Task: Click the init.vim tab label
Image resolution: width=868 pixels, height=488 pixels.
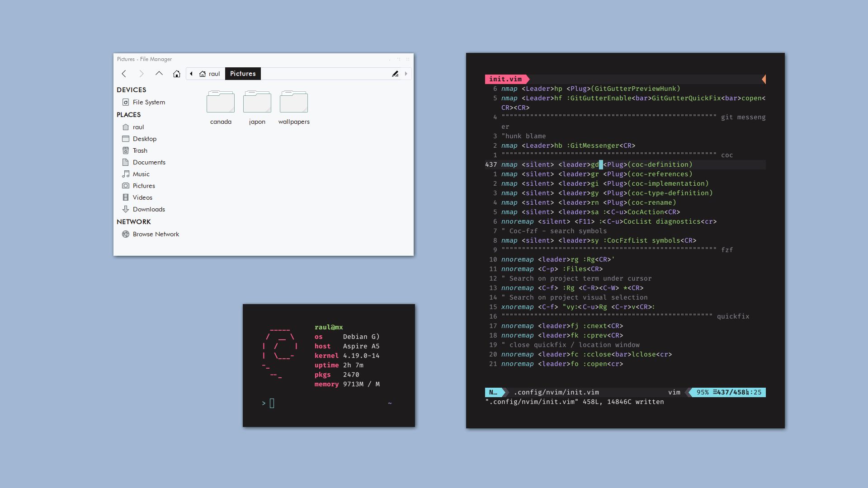Action: click(505, 79)
